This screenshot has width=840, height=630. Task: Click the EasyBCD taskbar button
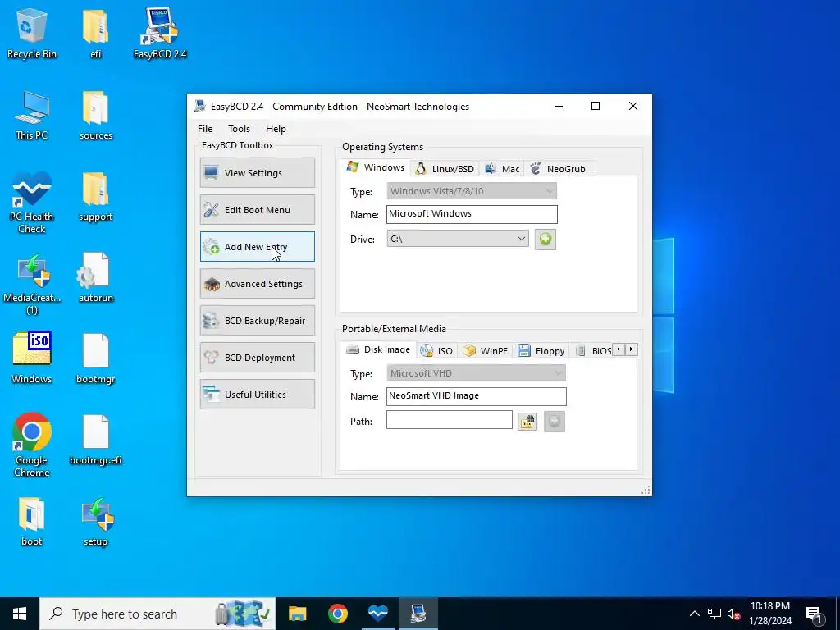point(418,614)
